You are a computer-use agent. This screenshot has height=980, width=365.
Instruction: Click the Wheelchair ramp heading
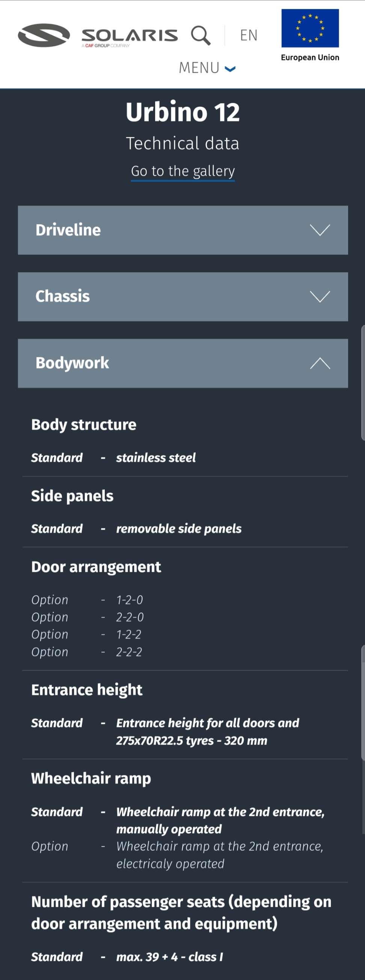(x=91, y=778)
